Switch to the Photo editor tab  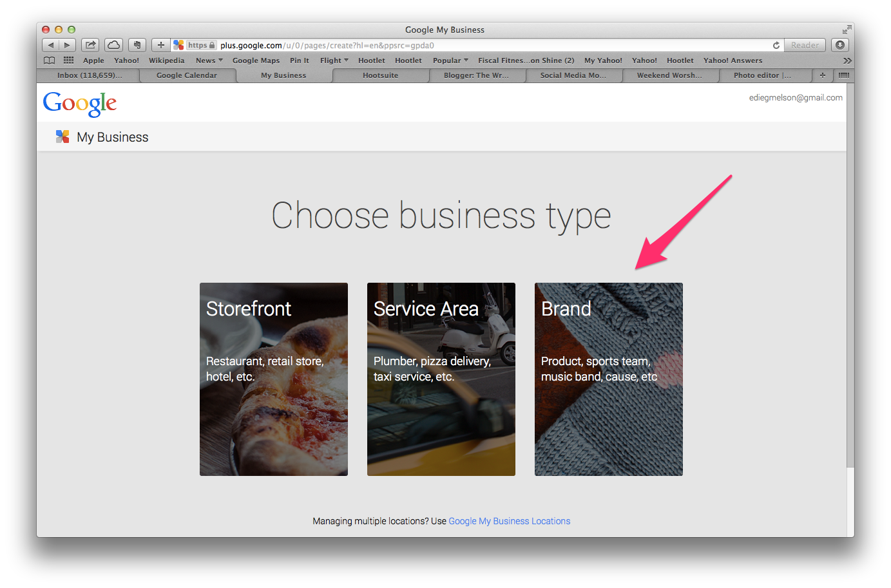(x=764, y=75)
